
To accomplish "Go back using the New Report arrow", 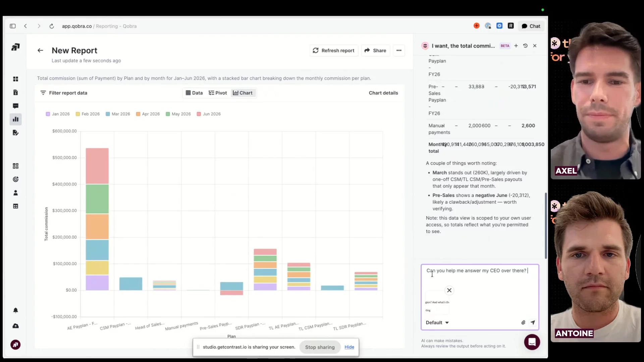I will tap(40, 51).
